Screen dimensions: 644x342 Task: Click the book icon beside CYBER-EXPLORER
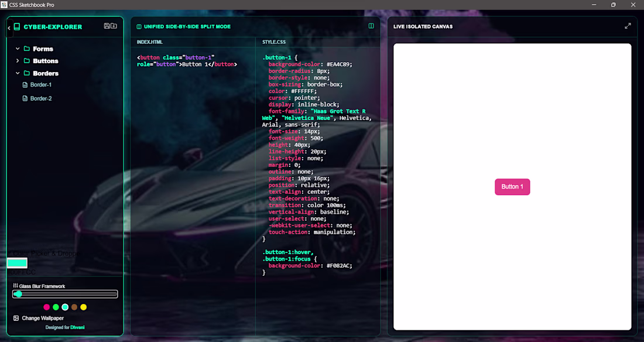[17, 27]
